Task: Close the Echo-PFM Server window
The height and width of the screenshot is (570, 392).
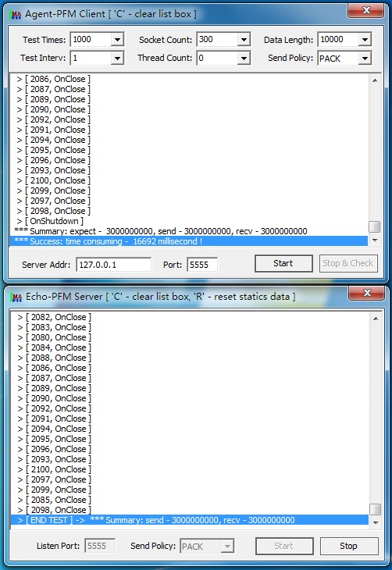Action: pos(366,293)
